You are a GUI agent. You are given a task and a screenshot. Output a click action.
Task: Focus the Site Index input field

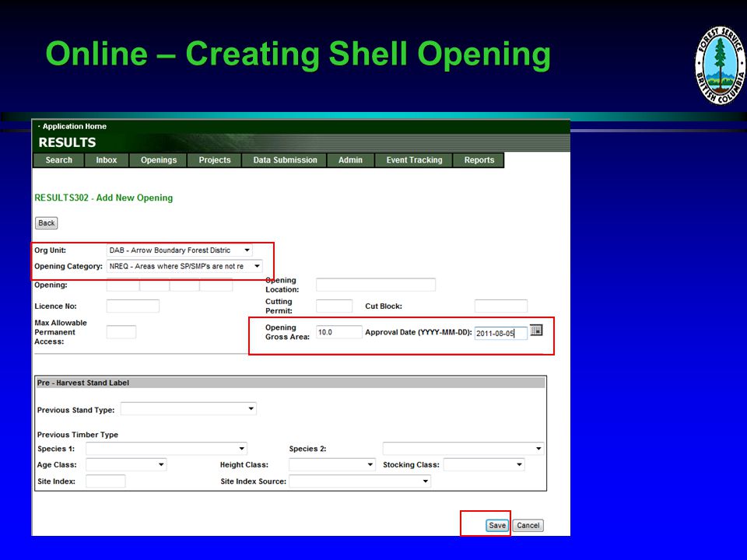point(106,481)
